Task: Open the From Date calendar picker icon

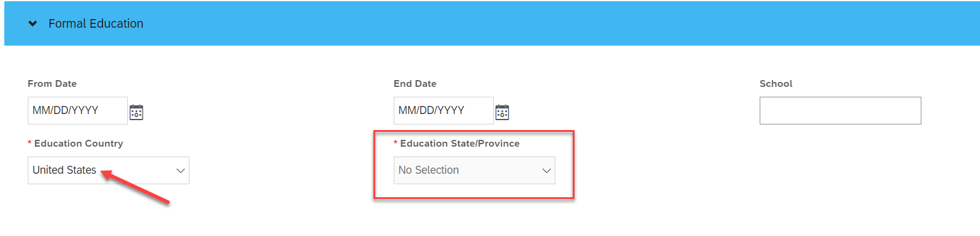Action: (136, 112)
